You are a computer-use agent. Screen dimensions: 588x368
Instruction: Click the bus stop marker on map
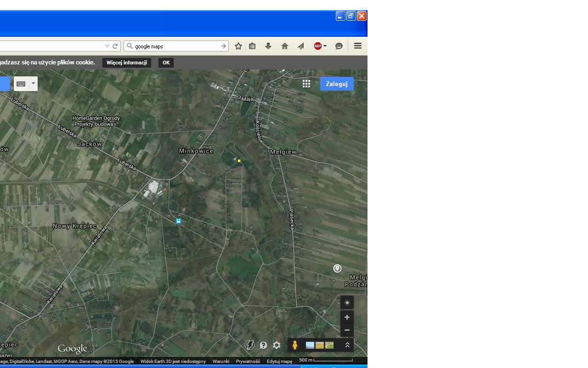click(x=179, y=221)
